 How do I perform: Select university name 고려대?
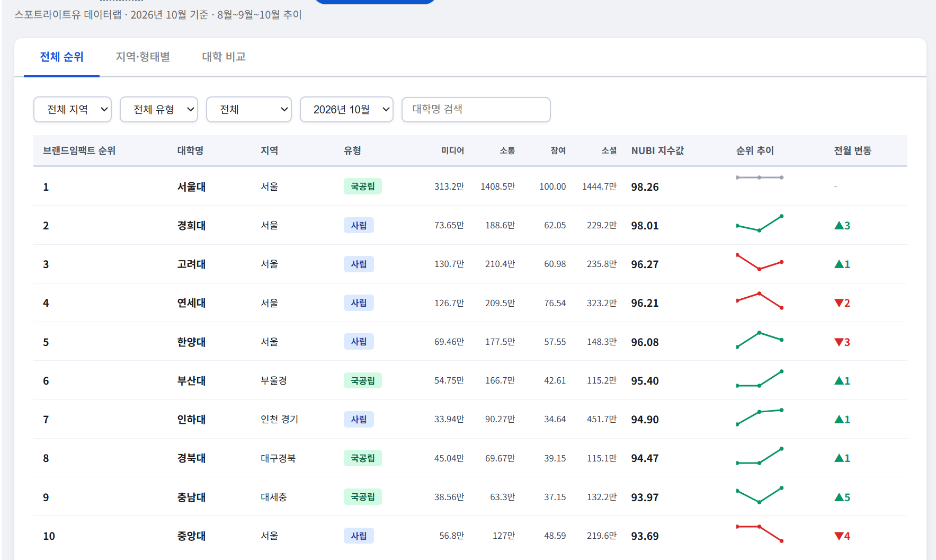coord(191,264)
